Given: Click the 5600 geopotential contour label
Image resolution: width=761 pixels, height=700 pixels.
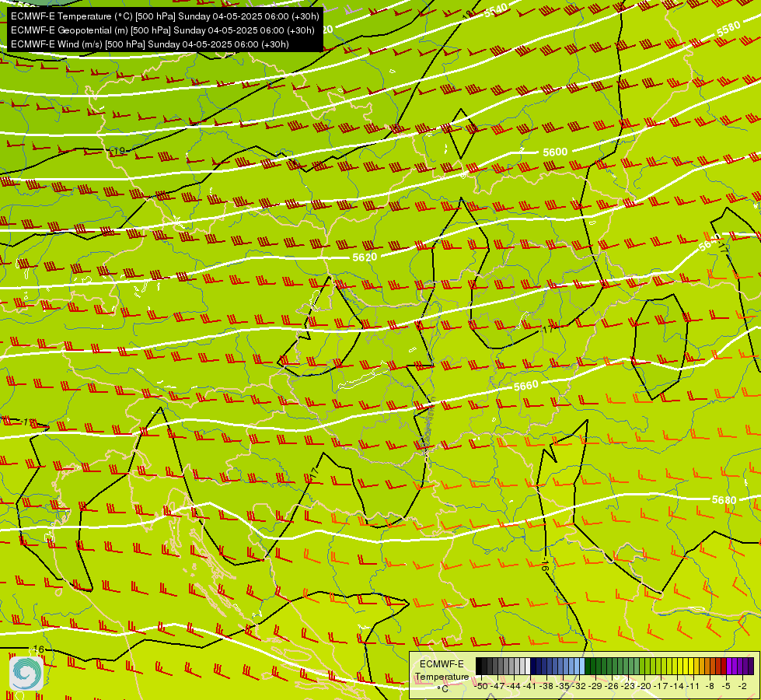Looking at the screenshot, I should point(555,152).
